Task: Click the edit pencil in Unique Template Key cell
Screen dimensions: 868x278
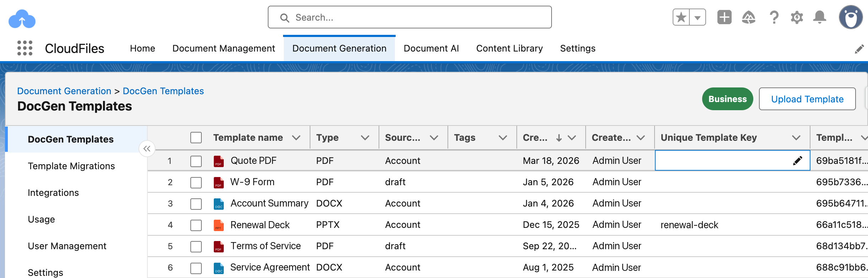Action: 798,161
